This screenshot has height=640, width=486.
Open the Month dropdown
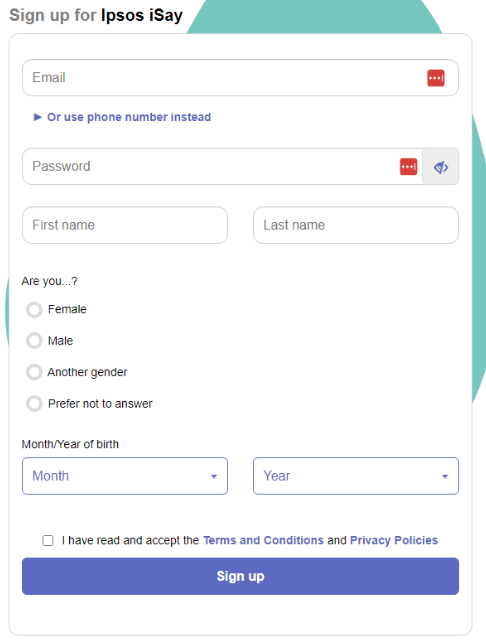(125, 476)
